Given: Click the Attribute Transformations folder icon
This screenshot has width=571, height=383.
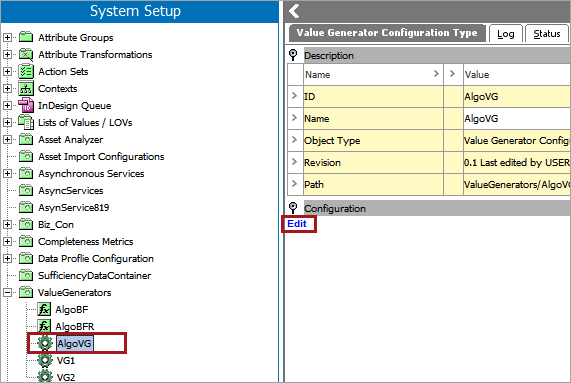Looking at the screenshot, I should click(26, 55).
